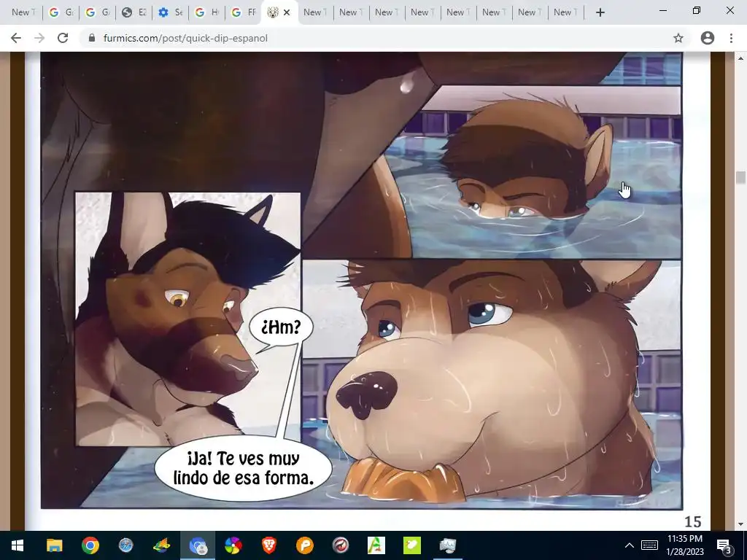Show hidden system tray icons
This screenshot has width=747, height=560.
(x=630, y=545)
